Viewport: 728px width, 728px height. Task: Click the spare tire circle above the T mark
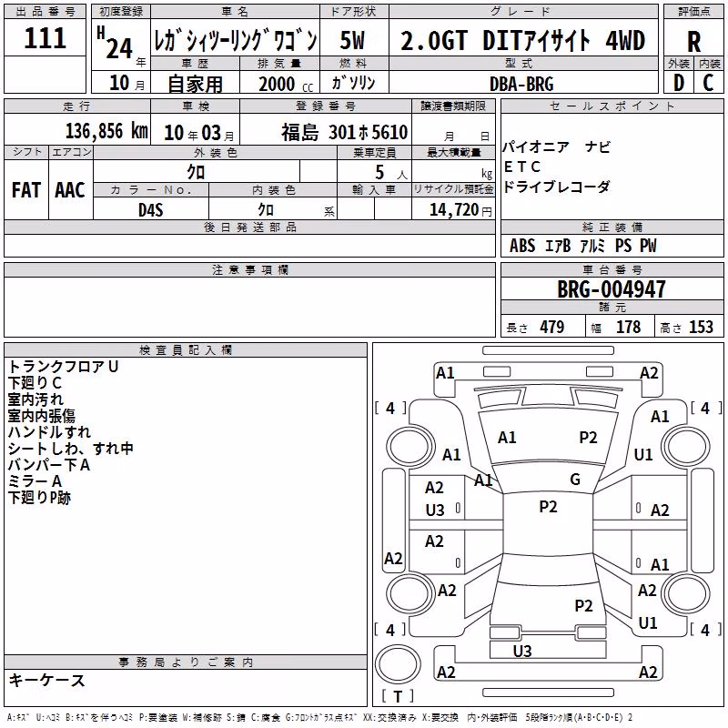[398, 664]
